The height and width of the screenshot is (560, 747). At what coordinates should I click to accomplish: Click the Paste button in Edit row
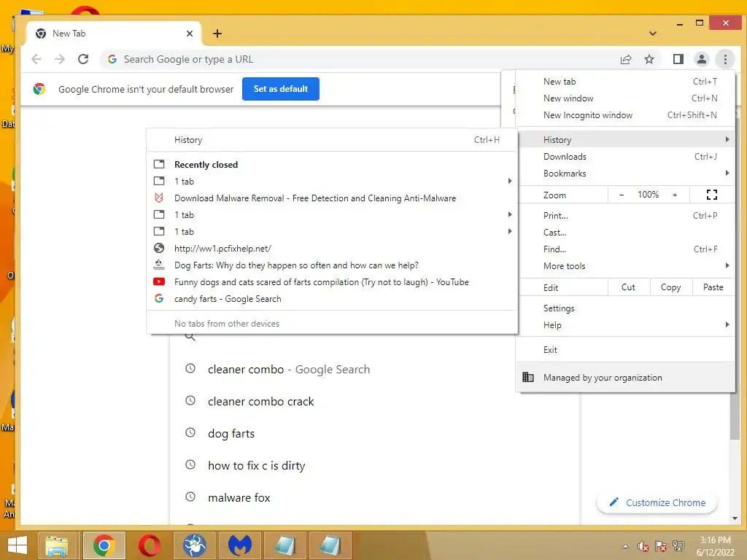[x=713, y=287]
